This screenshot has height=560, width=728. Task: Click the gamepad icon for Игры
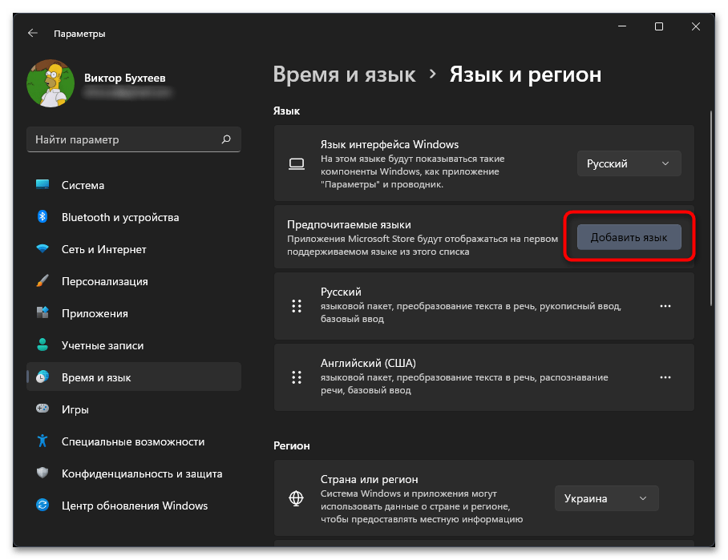click(x=42, y=409)
